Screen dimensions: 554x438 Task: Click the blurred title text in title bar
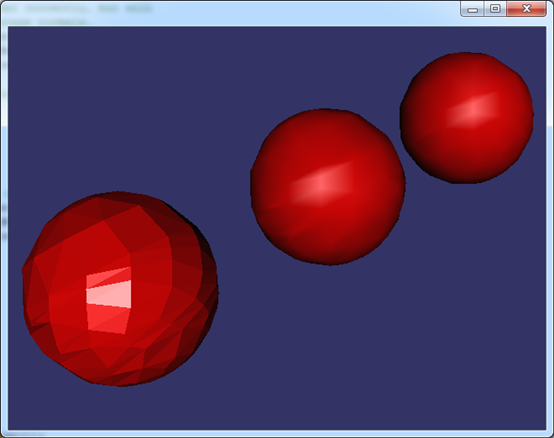[79, 9]
